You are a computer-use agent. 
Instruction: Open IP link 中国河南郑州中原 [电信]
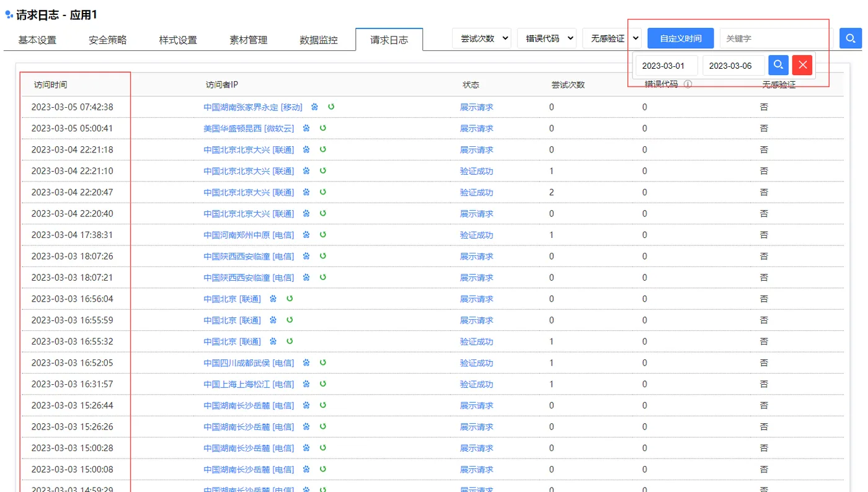pyautogui.click(x=249, y=235)
